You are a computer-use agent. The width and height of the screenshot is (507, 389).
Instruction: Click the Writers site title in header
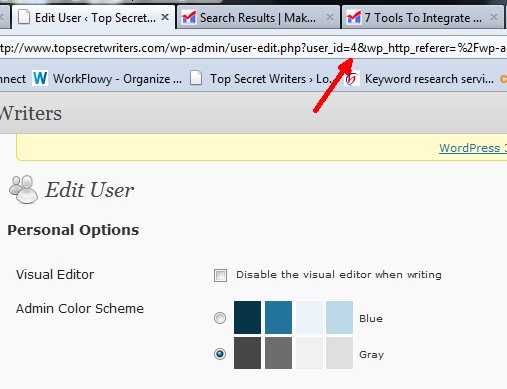tap(31, 113)
